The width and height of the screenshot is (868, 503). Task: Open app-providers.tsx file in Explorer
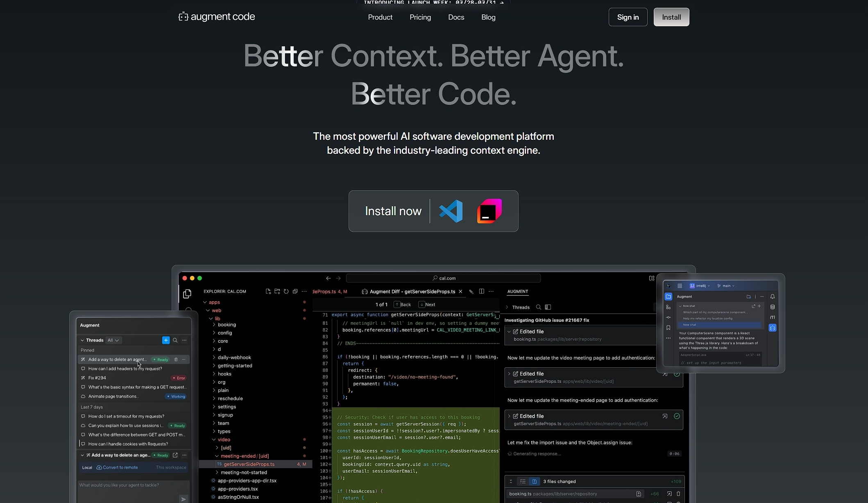[238, 489]
